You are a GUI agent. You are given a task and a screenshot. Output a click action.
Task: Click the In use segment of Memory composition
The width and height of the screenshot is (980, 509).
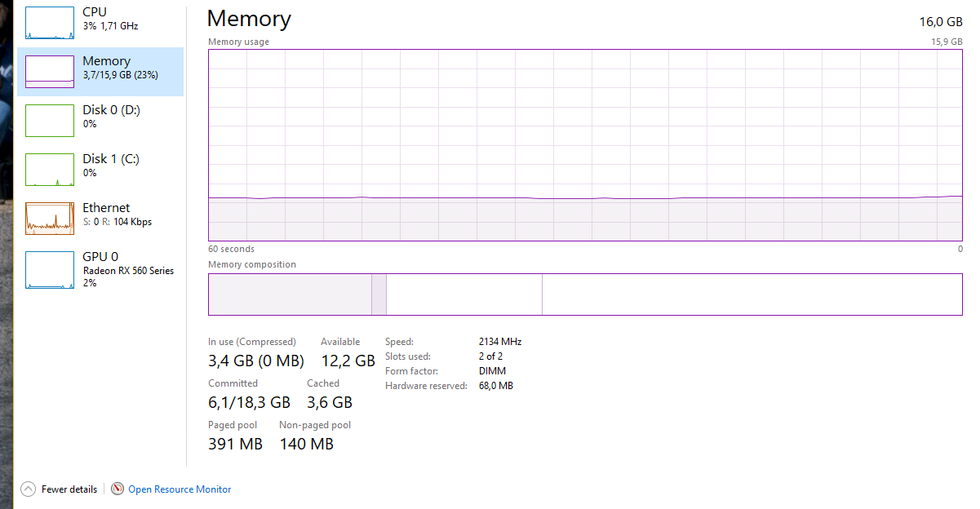point(290,294)
